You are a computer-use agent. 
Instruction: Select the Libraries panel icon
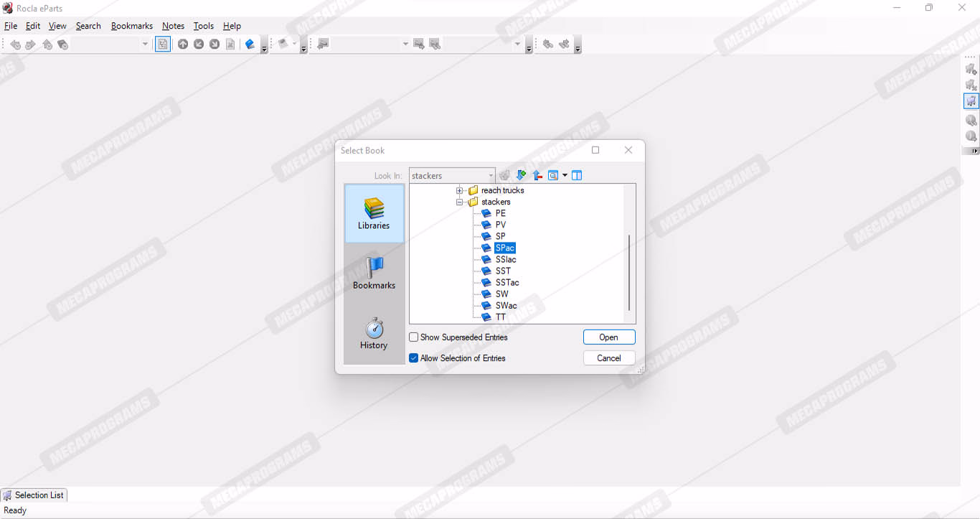(x=374, y=212)
